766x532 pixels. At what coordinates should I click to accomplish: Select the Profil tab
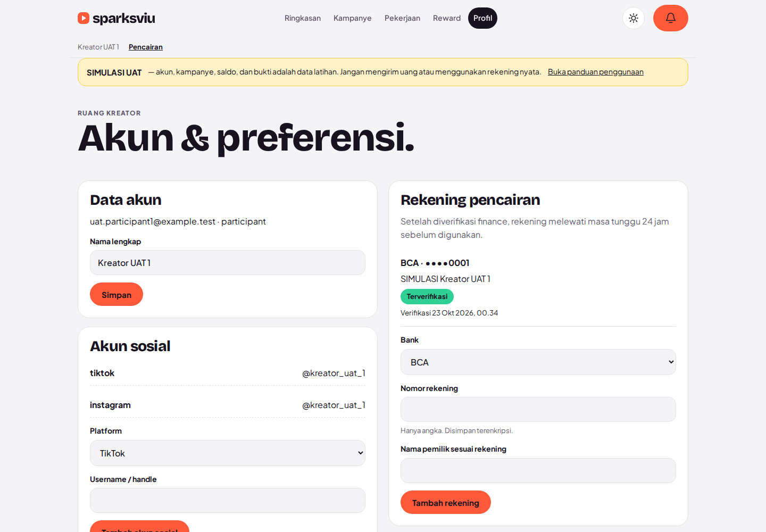tap(482, 18)
